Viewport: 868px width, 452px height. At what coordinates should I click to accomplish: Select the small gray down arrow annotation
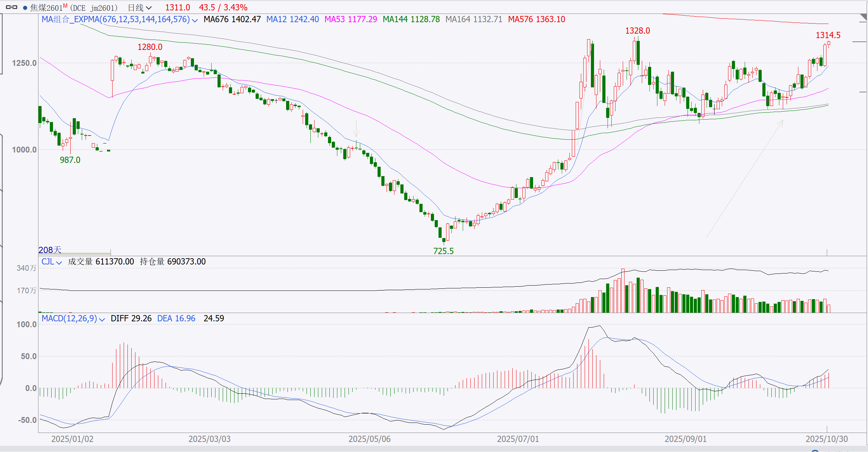click(x=356, y=129)
